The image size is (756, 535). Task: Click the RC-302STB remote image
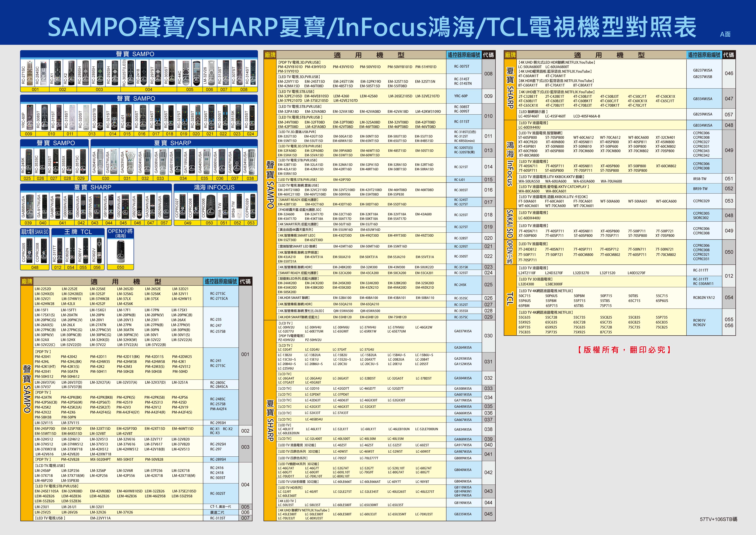[x=100, y=117]
